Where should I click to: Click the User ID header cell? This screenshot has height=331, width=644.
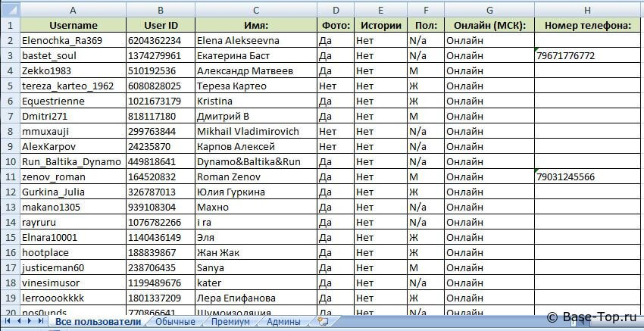coord(160,25)
